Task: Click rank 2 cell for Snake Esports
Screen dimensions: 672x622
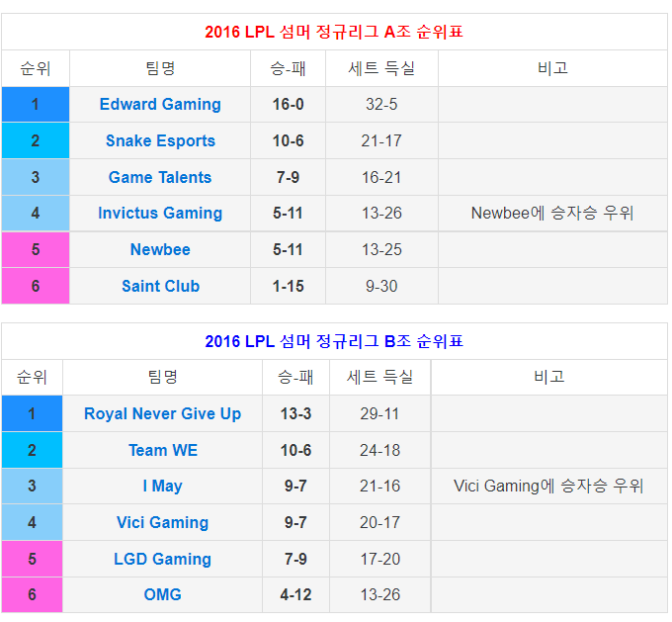Action: (36, 140)
